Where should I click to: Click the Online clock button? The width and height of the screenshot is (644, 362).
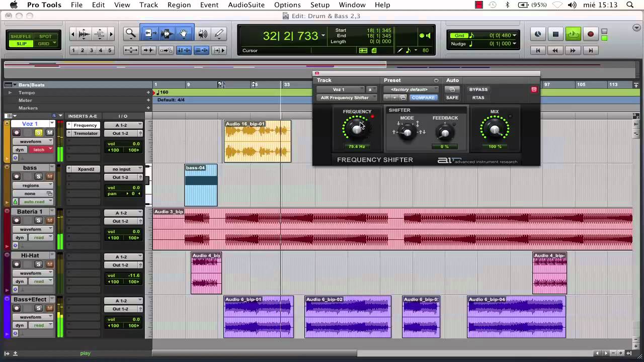point(538,34)
